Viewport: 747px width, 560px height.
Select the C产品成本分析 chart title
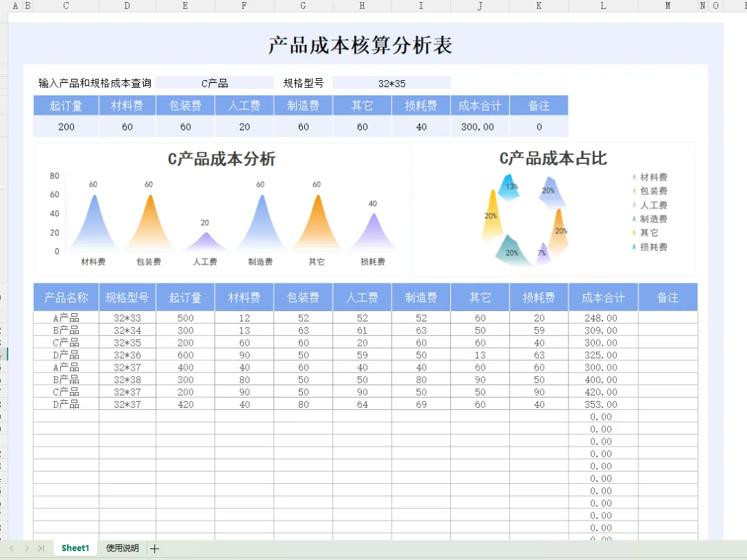click(221, 158)
